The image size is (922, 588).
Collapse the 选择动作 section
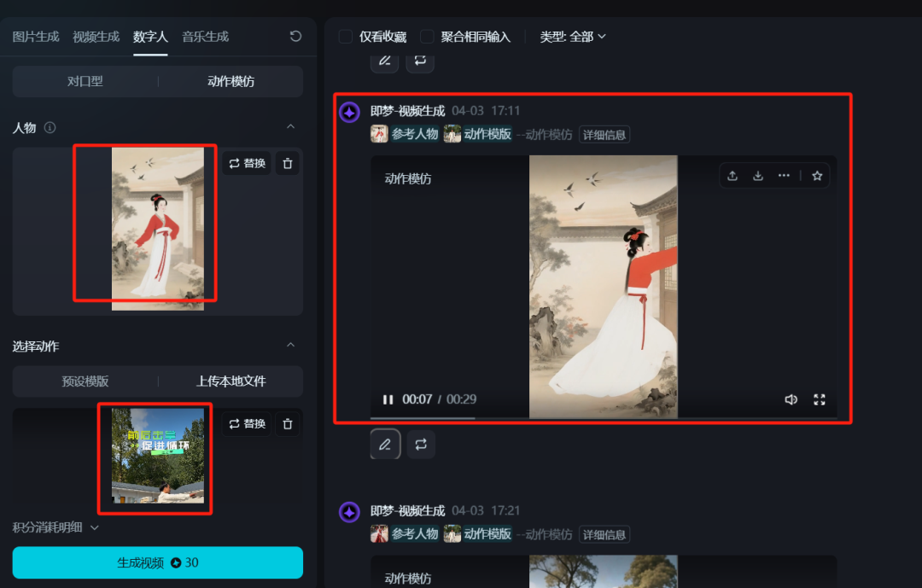290,345
